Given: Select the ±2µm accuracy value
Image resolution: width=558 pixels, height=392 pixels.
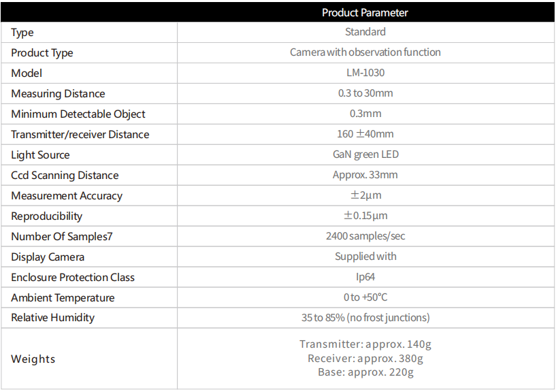Looking at the screenshot, I should [366, 195].
